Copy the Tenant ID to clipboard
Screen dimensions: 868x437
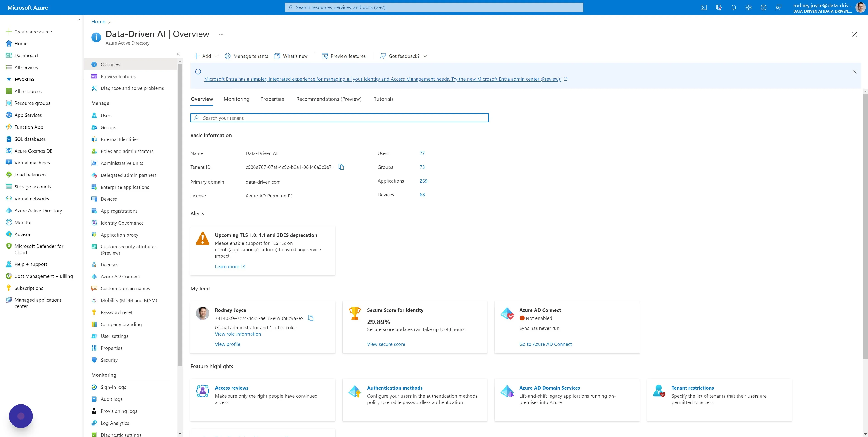341,167
